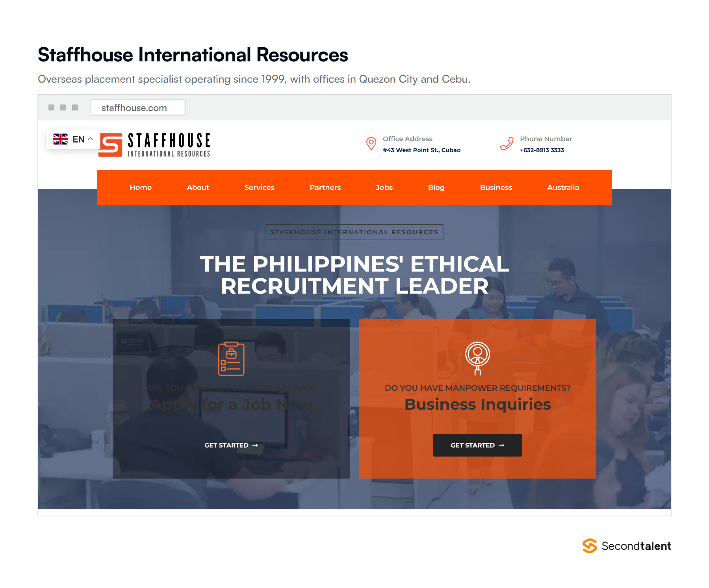Click Get Started under Apply for a Job
Image resolution: width=709 pixels, height=588 pixels.
click(x=231, y=445)
